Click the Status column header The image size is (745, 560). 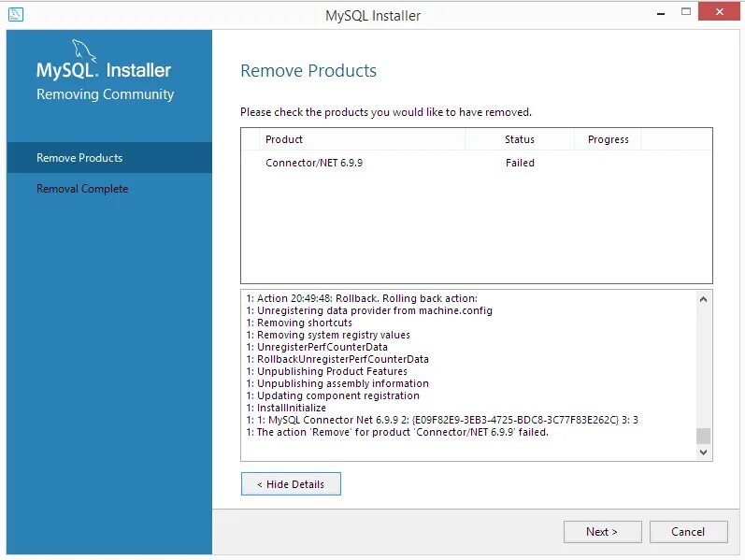click(520, 139)
